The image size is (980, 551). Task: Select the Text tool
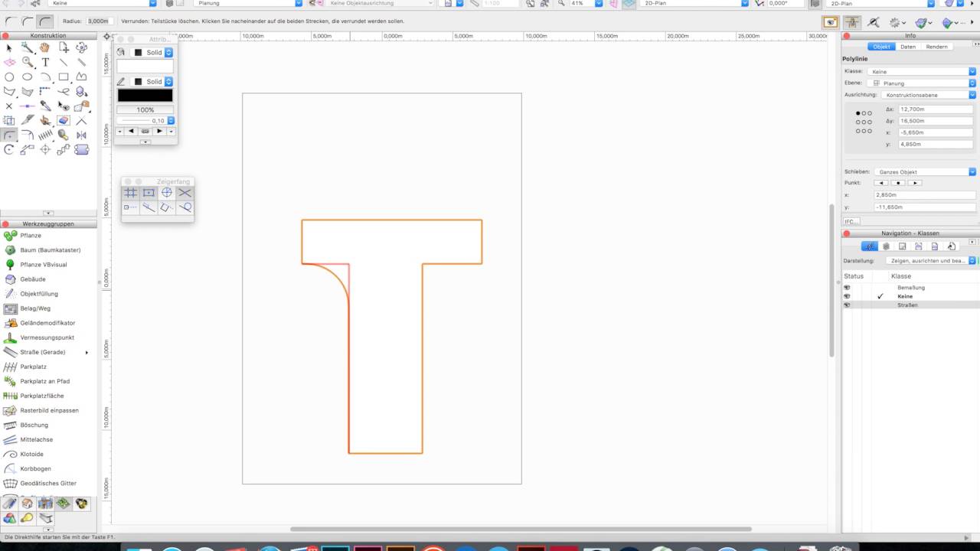45,62
